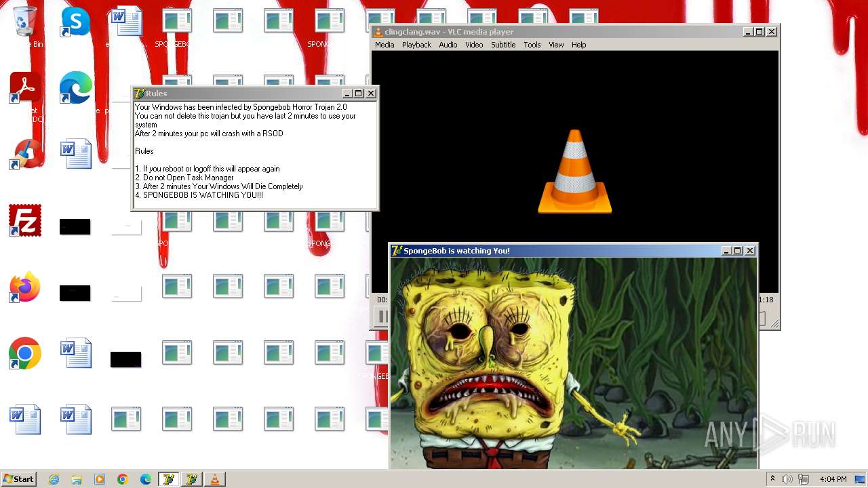Viewport: 868px width, 488px height.
Task: Open Windows Media Player from the taskbar
Action: (100, 479)
